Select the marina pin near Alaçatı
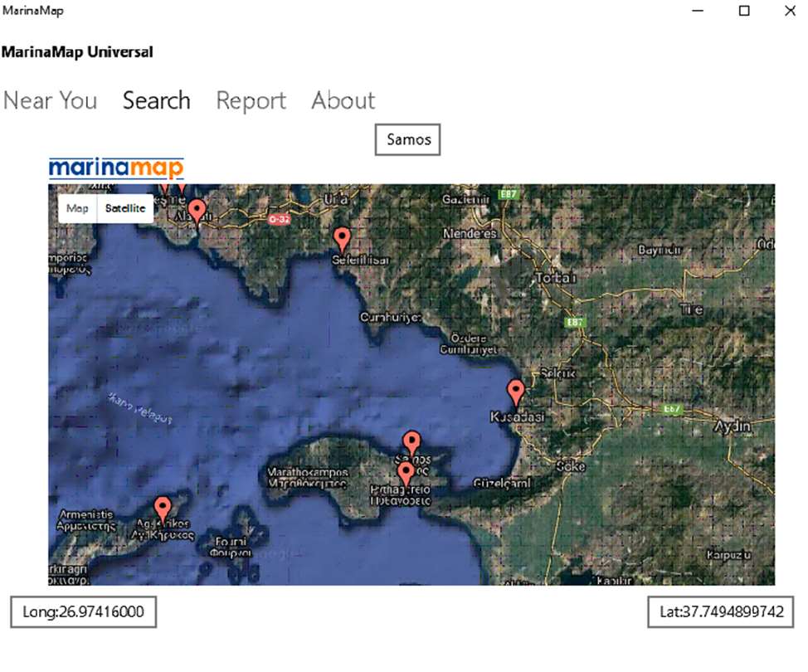The width and height of the screenshot is (808, 672). click(197, 212)
